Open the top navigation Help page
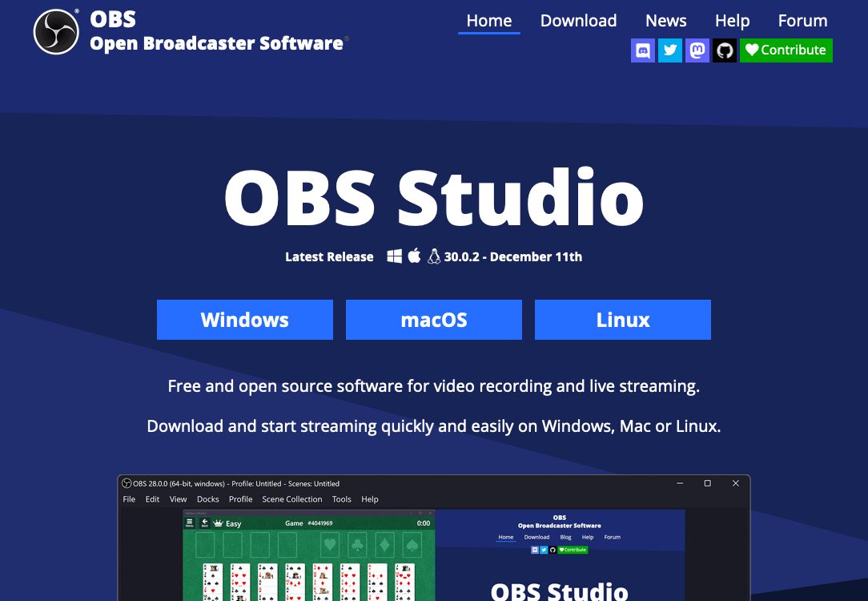 tap(733, 21)
